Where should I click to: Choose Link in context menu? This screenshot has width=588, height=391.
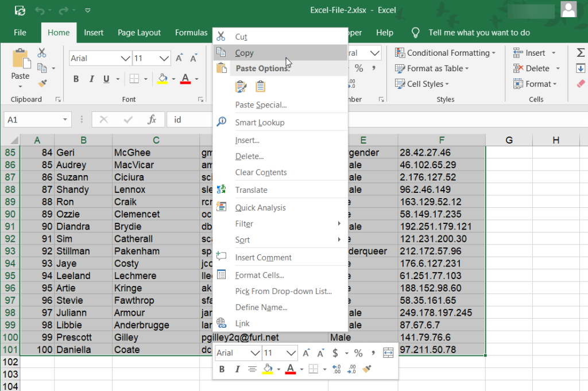tap(280, 323)
